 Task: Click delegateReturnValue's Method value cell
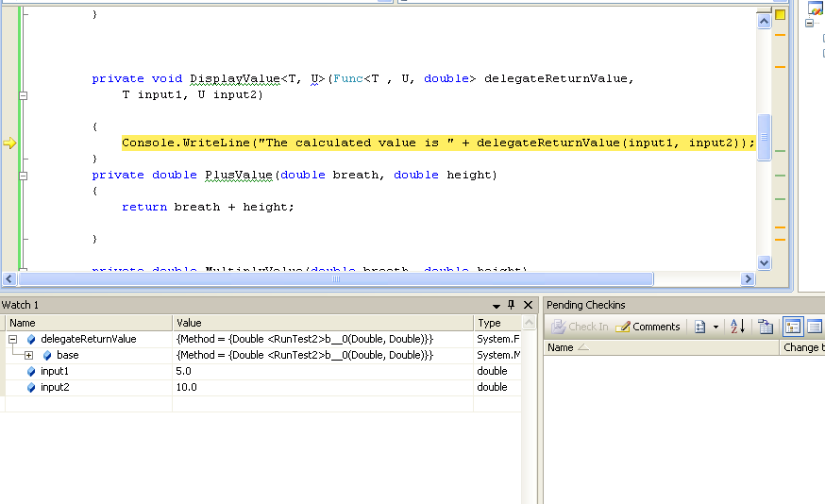[323, 340]
